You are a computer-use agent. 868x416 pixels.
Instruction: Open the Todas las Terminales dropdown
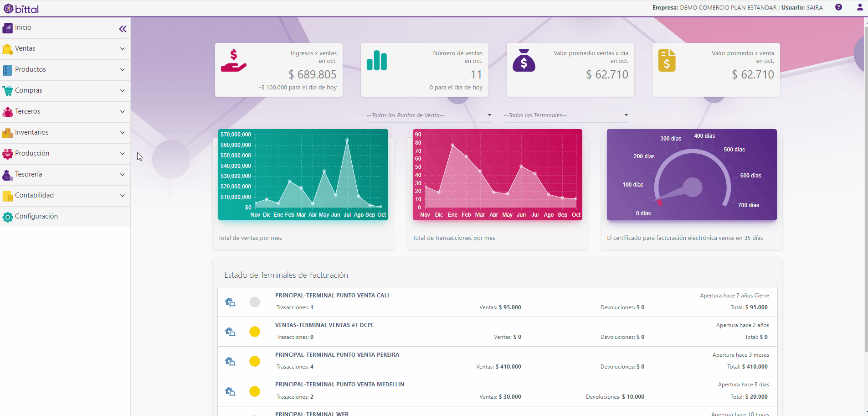[566, 115]
